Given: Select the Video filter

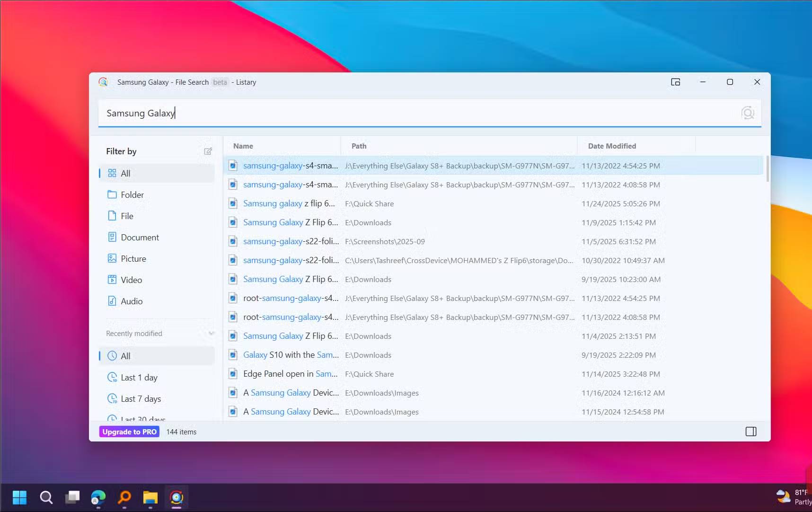Looking at the screenshot, I should [131, 280].
